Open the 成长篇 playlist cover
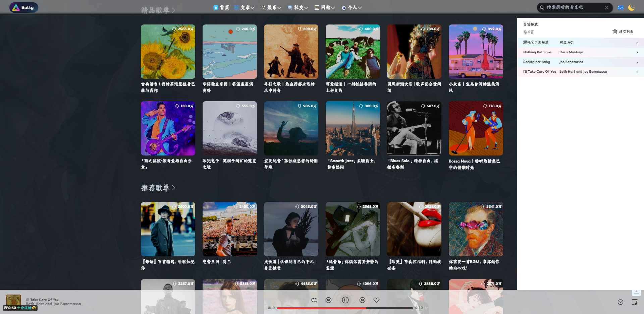 pos(291,229)
